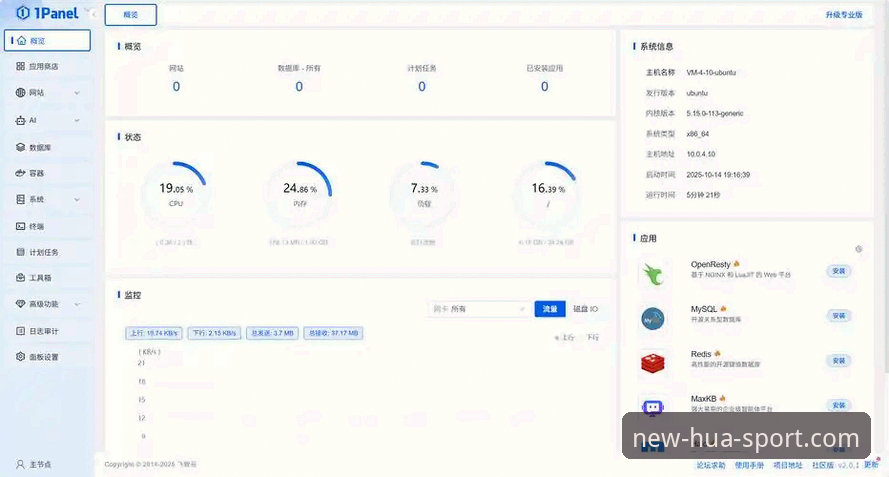Image resolution: width=889 pixels, height=477 pixels.
Task: Select the 概览 tab at top
Action: click(130, 15)
